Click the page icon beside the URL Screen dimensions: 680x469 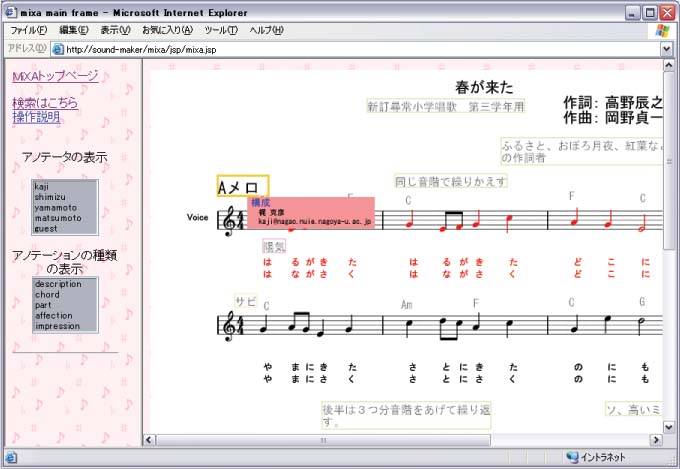(58, 49)
